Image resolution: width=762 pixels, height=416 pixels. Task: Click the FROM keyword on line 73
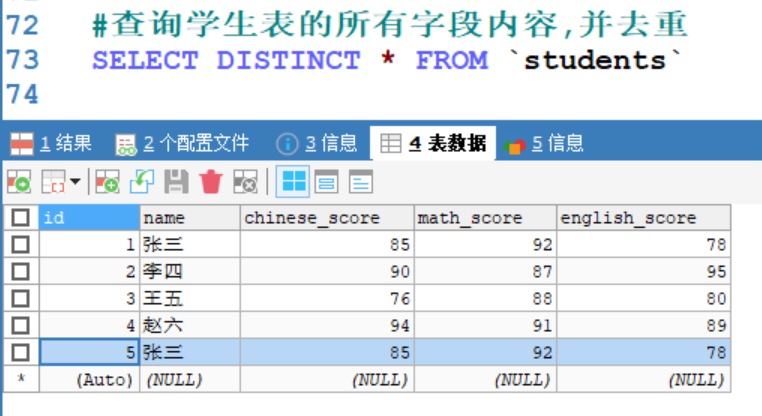coord(452,61)
